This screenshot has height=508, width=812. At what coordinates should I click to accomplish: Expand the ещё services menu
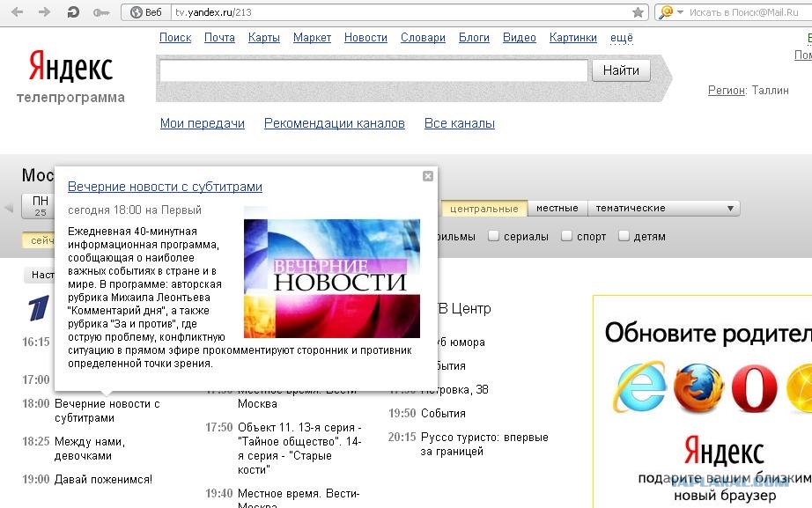[x=622, y=38]
